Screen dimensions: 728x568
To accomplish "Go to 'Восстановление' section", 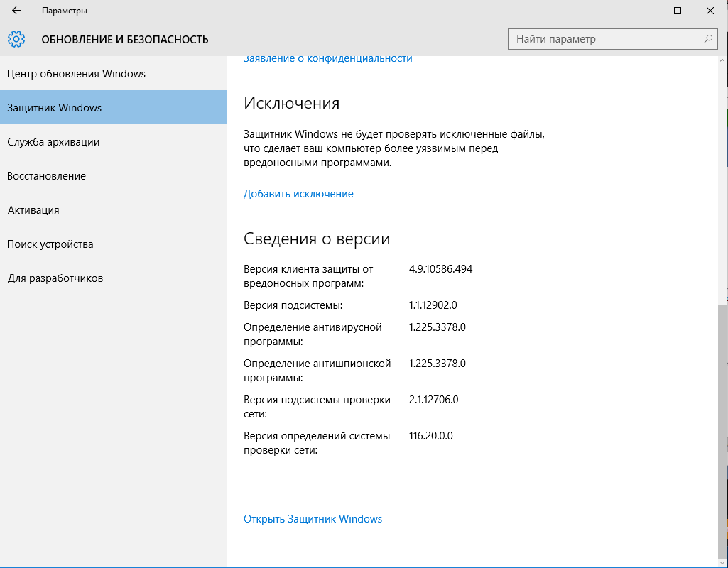I will click(114, 176).
